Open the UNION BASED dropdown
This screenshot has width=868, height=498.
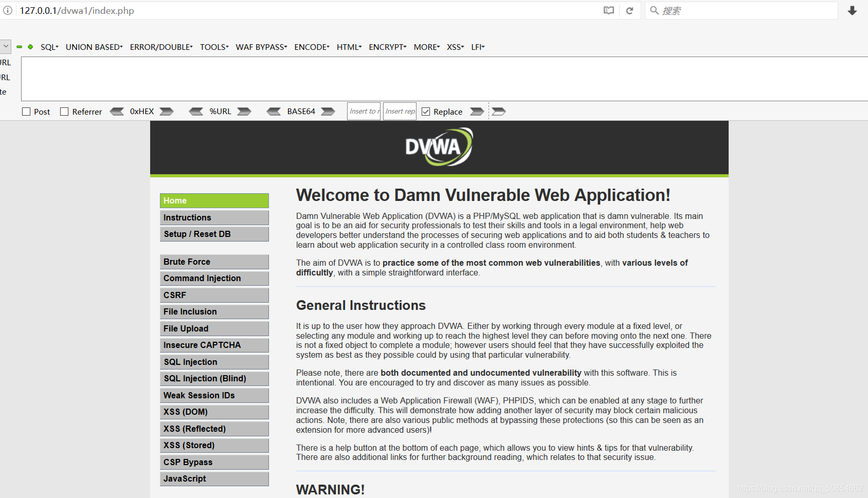[94, 47]
